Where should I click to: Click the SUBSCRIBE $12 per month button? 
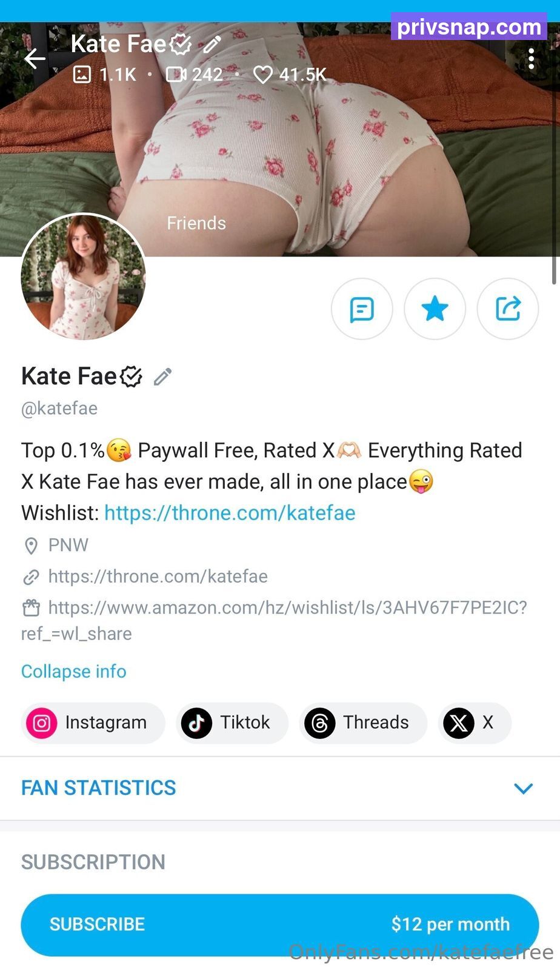point(280,925)
